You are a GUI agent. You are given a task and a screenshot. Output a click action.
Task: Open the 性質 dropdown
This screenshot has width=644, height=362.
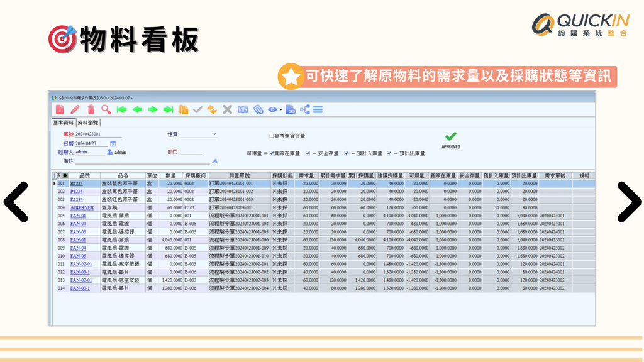point(214,134)
